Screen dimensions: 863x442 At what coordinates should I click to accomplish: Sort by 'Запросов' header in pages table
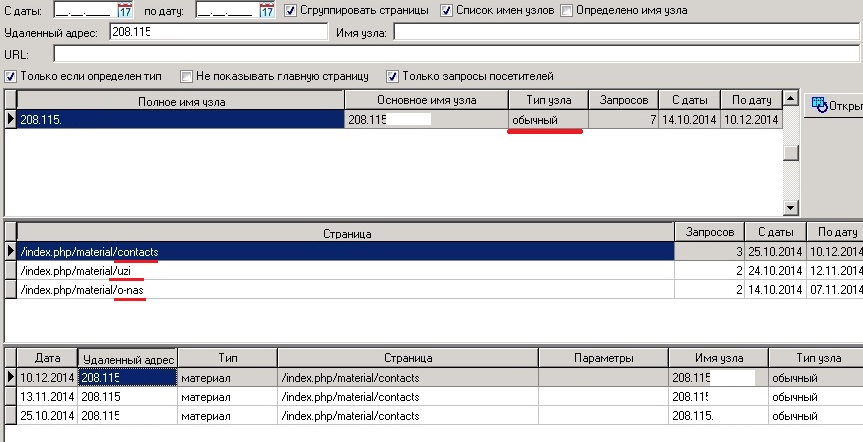click(x=709, y=232)
